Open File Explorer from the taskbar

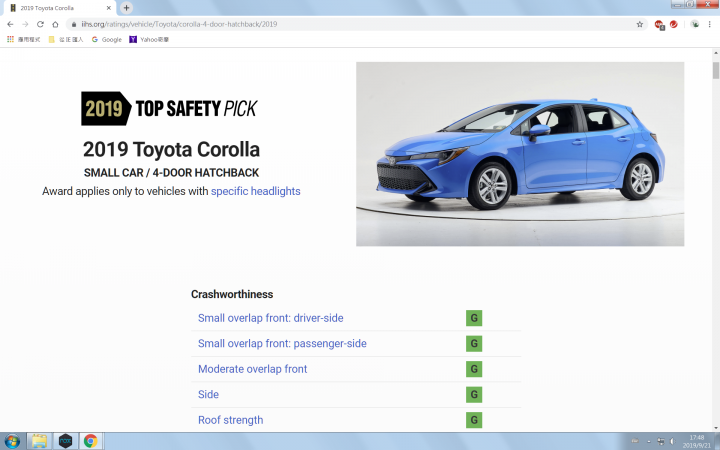[39, 441]
